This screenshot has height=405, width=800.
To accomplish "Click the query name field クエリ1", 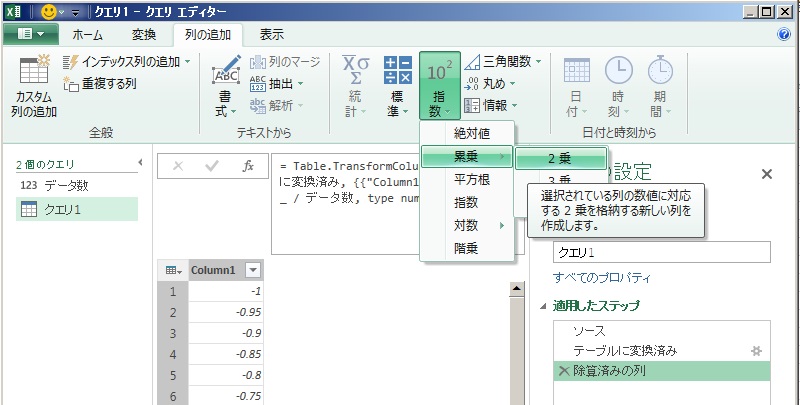I will tap(662, 252).
